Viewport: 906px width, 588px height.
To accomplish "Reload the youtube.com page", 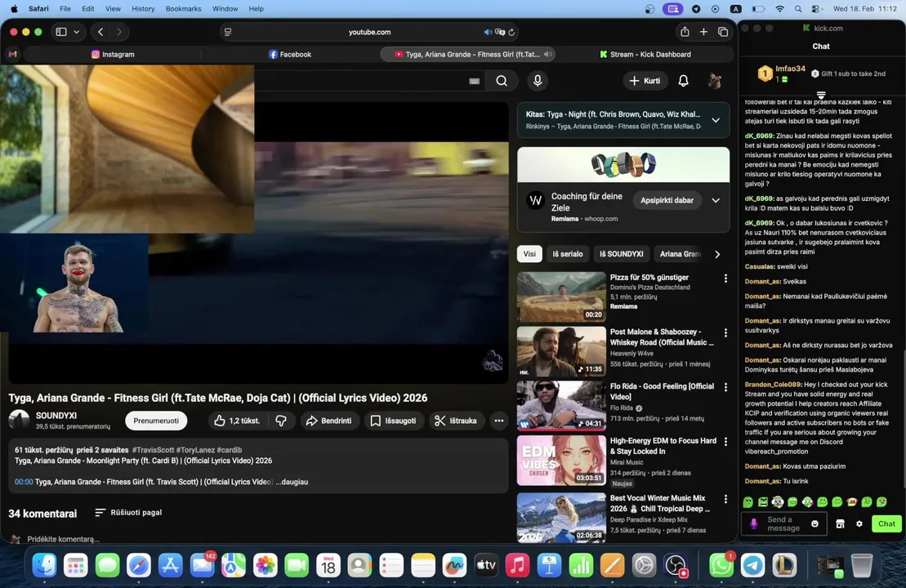I will (x=511, y=33).
